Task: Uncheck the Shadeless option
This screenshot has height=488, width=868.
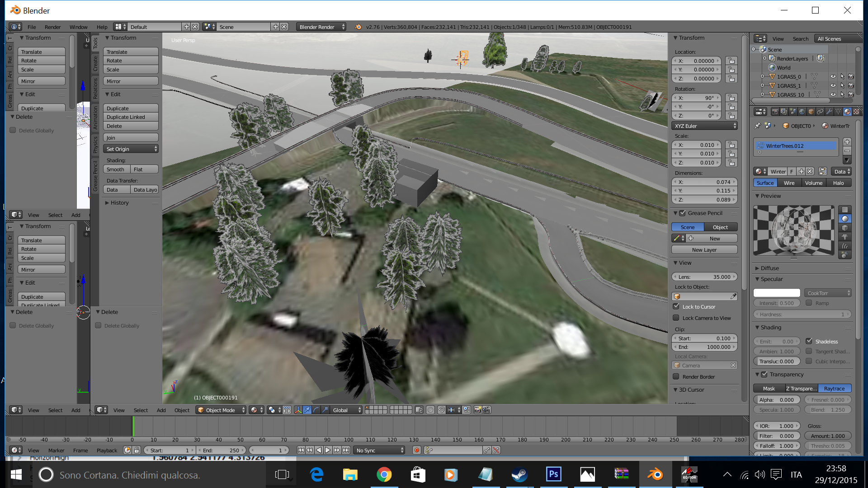Action: click(x=809, y=341)
